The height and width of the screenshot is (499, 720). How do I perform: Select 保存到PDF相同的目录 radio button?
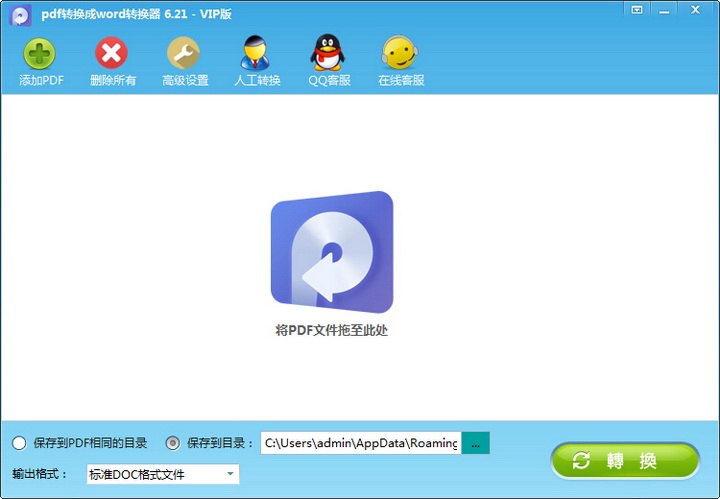pyautogui.click(x=19, y=443)
